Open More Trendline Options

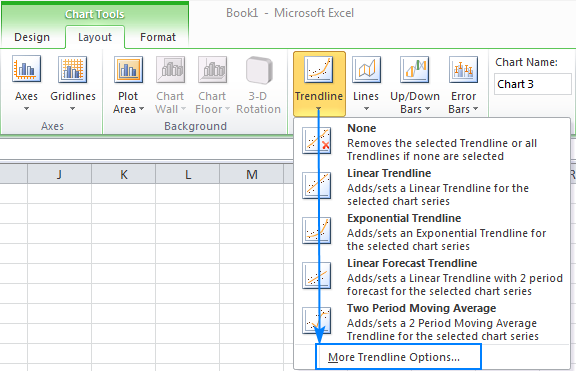(x=398, y=357)
